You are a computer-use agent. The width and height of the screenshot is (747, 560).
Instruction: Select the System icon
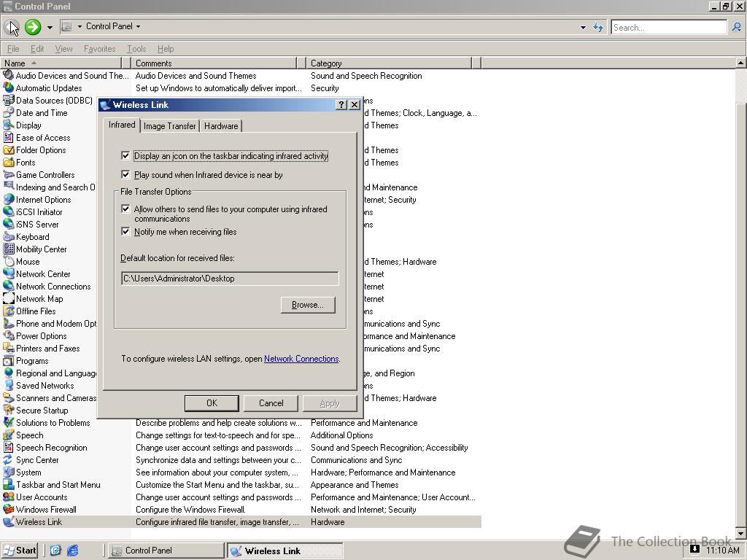[9, 472]
